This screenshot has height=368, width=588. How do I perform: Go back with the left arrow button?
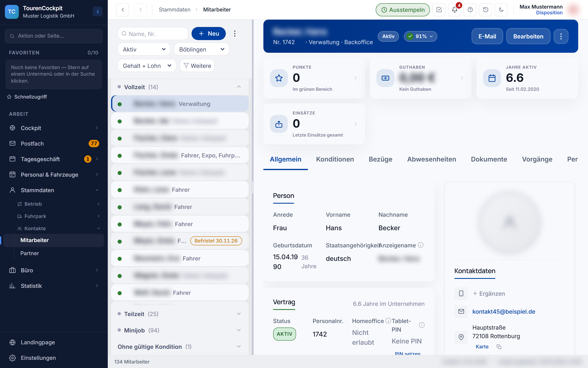(122, 10)
